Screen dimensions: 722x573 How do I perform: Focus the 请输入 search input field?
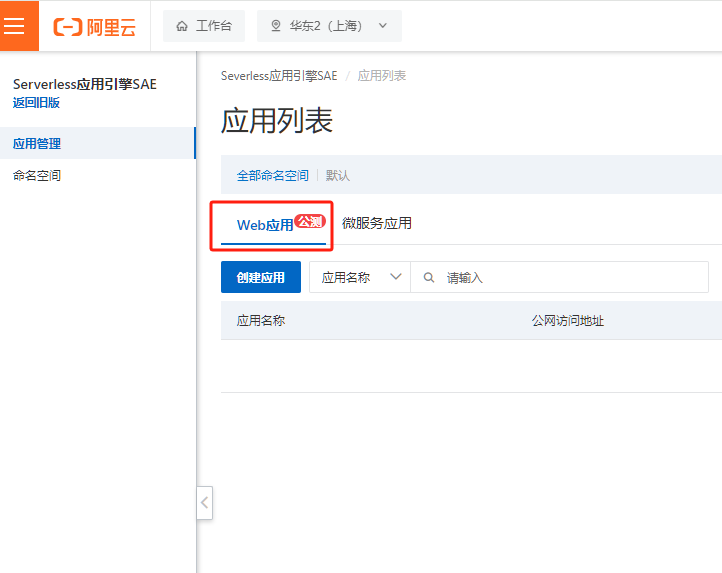coord(559,277)
